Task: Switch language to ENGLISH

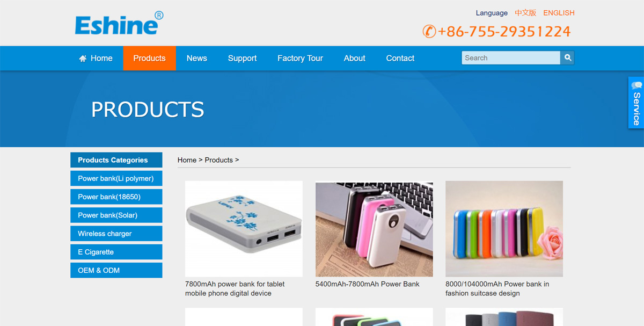Action: pyautogui.click(x=559, y=13)
